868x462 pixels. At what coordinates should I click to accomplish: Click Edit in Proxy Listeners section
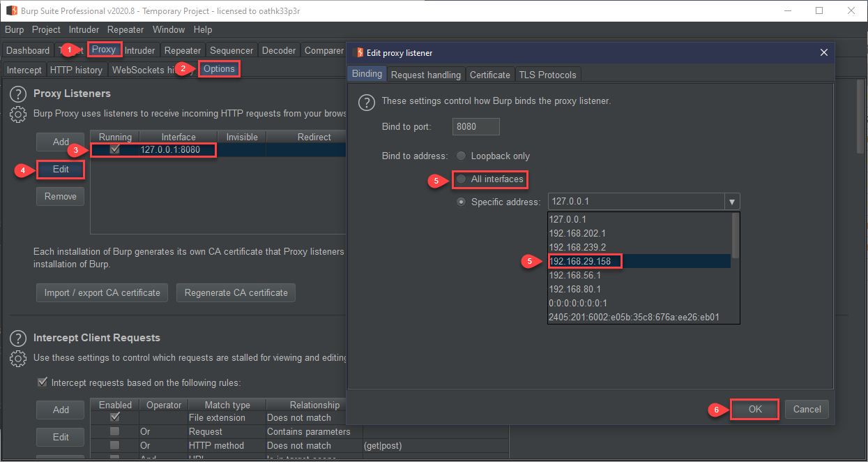(61, 170)
